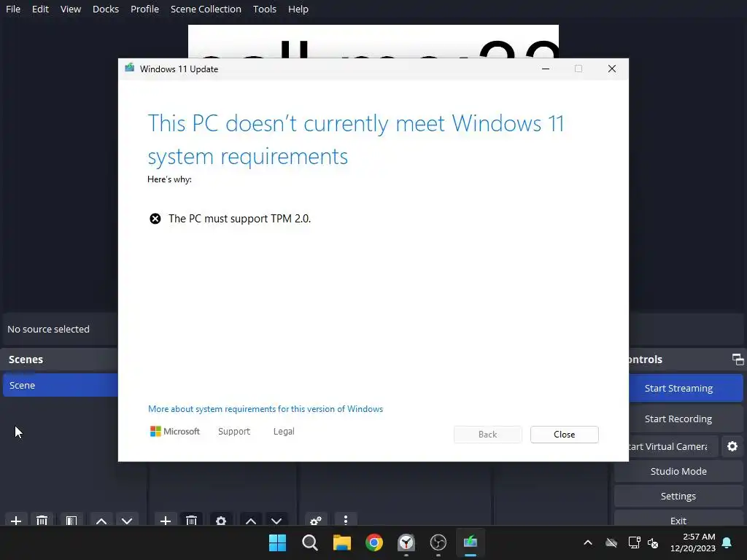Open Settings from OBS Controls

pyautogui.click(x=678, y=496)
